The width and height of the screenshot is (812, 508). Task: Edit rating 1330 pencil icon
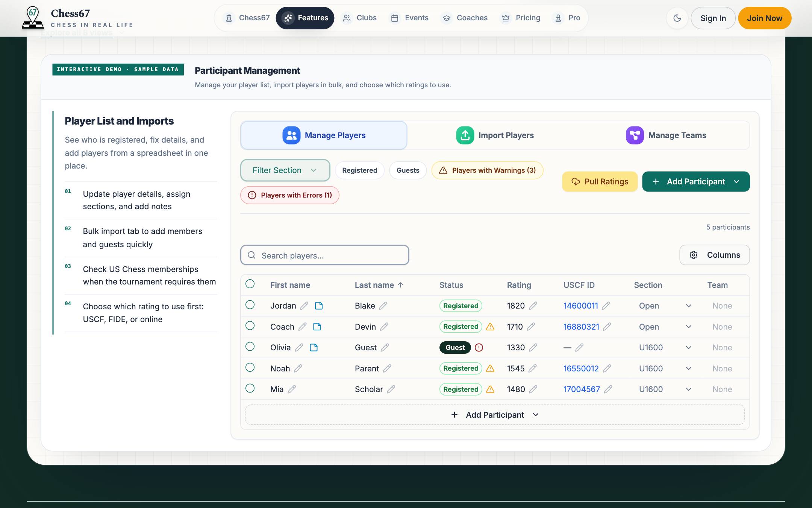click(x=533, y=347)
